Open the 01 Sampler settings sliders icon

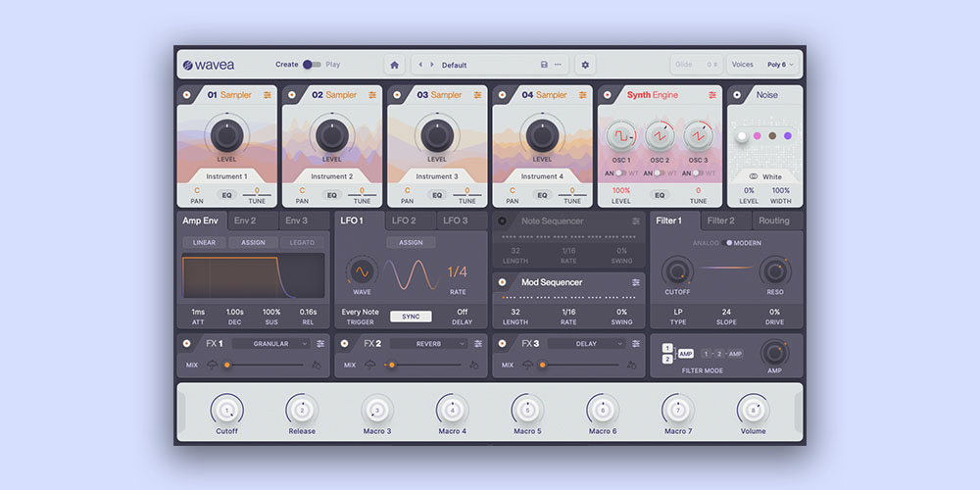tap(268, 95)
